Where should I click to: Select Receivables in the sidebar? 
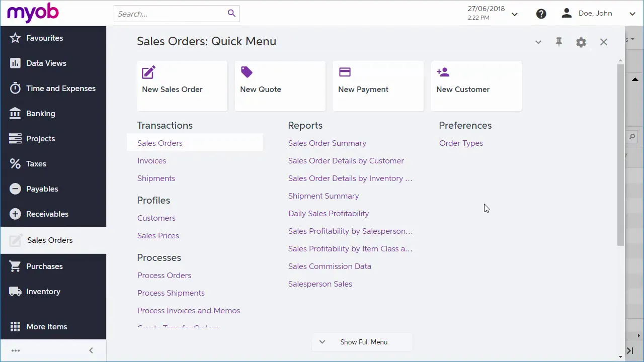coord(53,214)
